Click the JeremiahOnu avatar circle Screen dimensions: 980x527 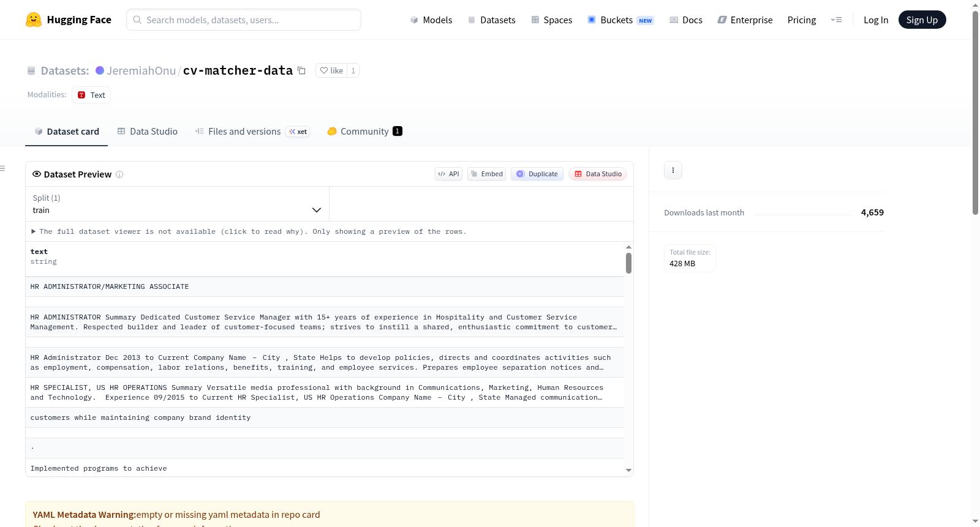pyautogui.click(x=100, y=70)
